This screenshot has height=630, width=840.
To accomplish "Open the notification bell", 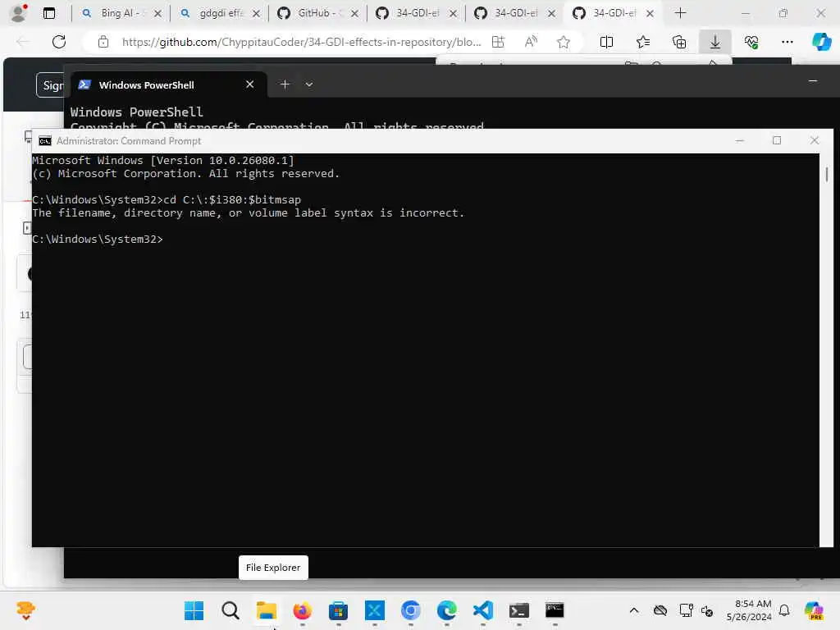I will pos(784,610).
